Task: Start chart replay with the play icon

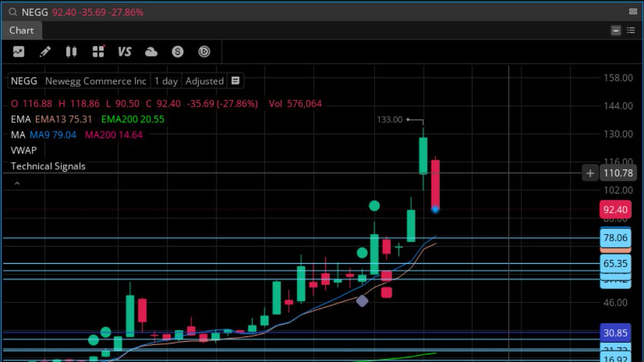Action: tap(204, 52)
